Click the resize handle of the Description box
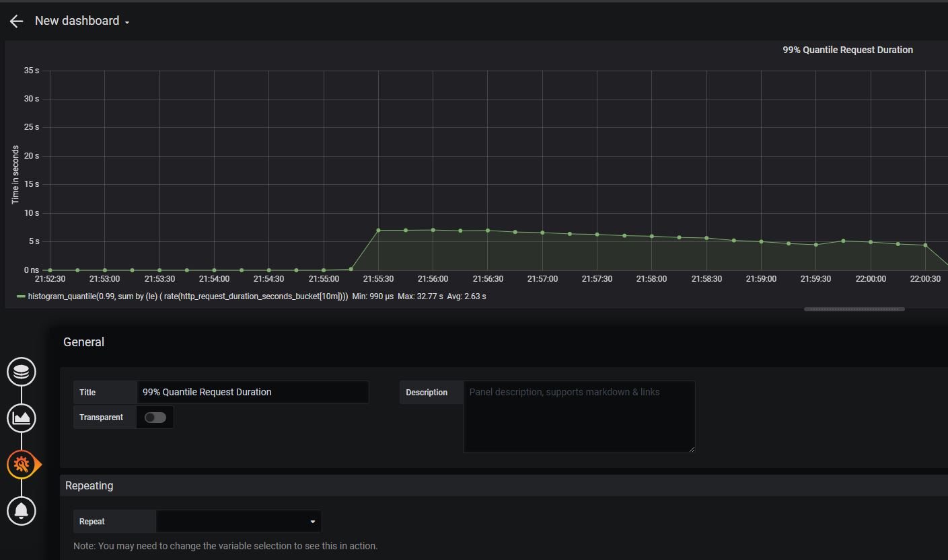Screen dimensions: 948x560 click(x=691, y=448)
